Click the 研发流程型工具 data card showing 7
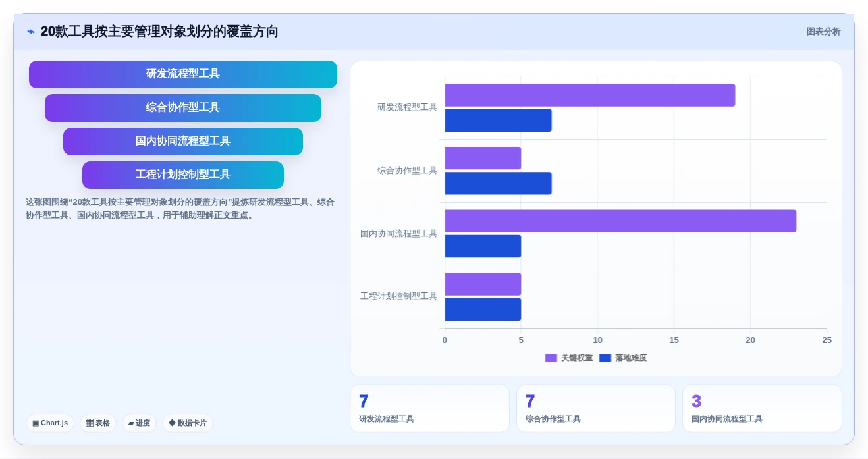This screenshot has width=868, height=459. 430,408
